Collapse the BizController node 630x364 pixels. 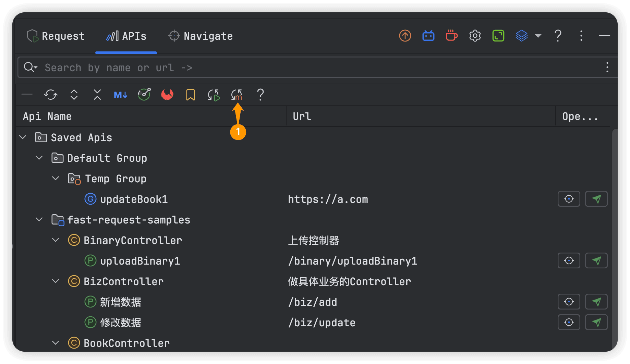tap(56, 281)
